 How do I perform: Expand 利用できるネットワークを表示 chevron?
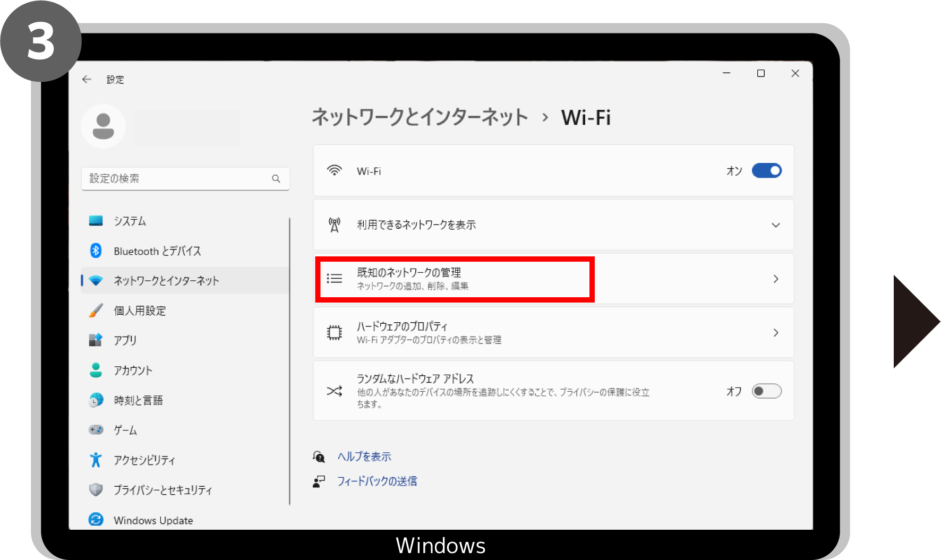point(775,225)
